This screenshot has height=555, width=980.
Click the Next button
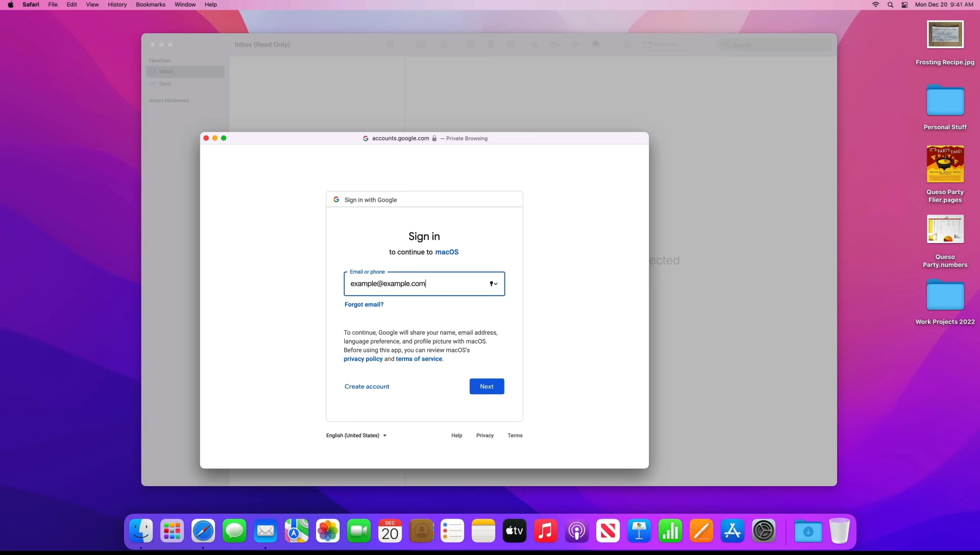(x=487, y=387)
